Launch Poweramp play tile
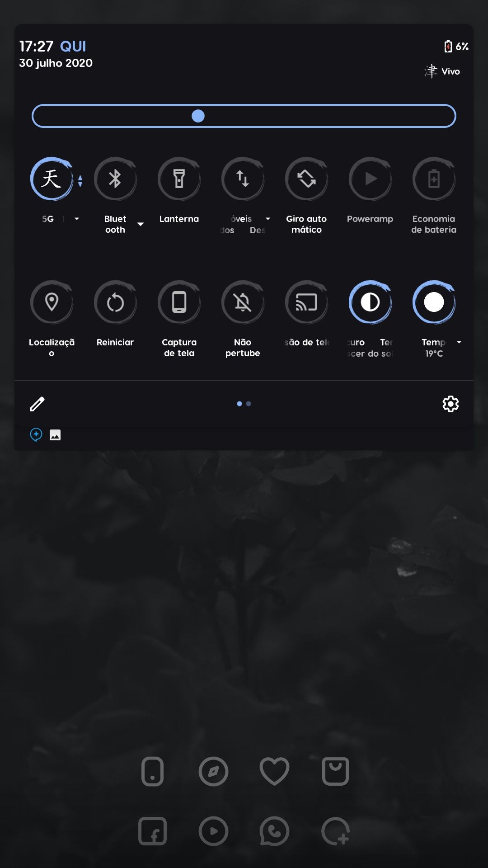488x868 pixels. tap(370, 179)
